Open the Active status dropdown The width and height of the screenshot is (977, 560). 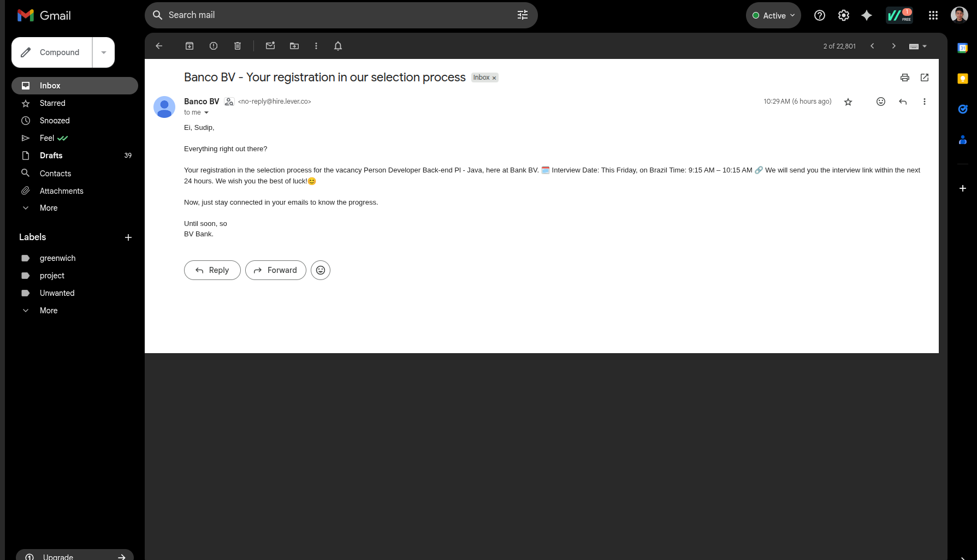773,15
